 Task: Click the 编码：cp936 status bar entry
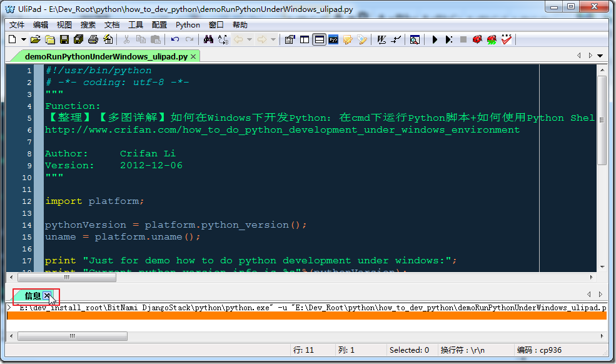point(539,350)
